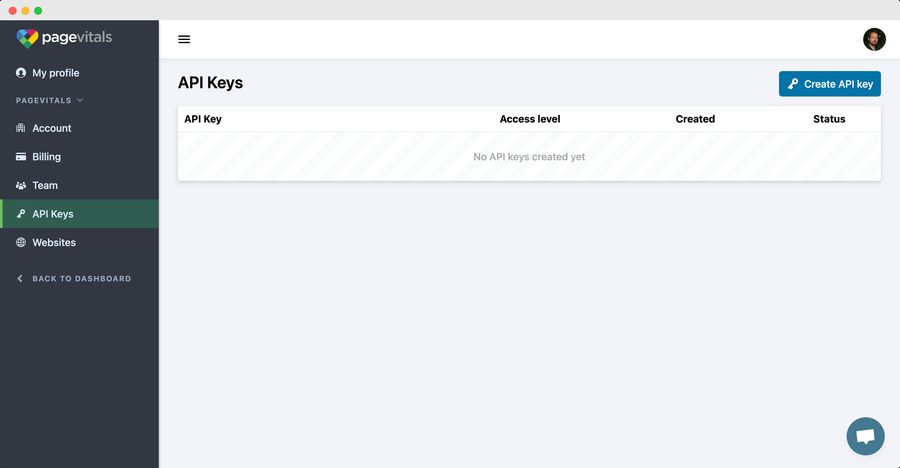The image size is (900, 468).
Task: Toggle the hamburger sidebar menu
Action: (184, 39)
